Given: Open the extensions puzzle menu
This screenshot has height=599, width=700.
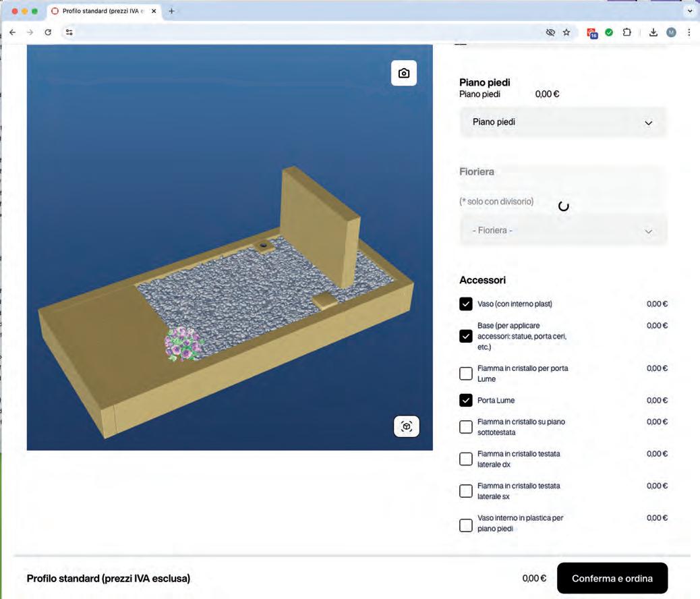Looking at the screenshot, I should point(626,32).
